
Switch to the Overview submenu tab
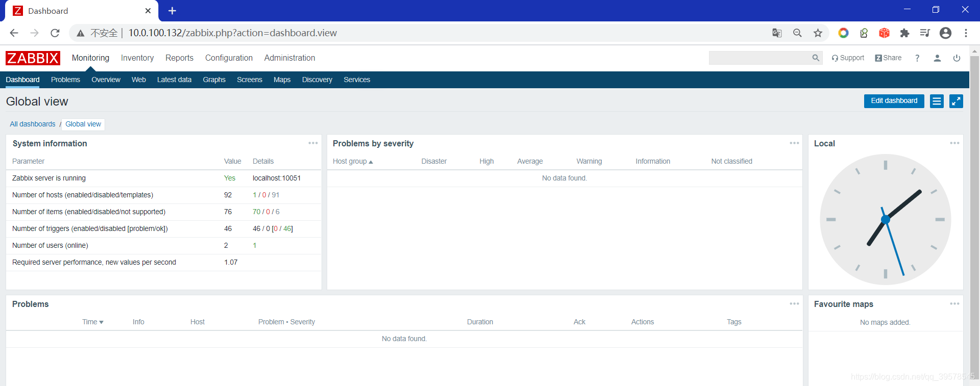(106, 80)
